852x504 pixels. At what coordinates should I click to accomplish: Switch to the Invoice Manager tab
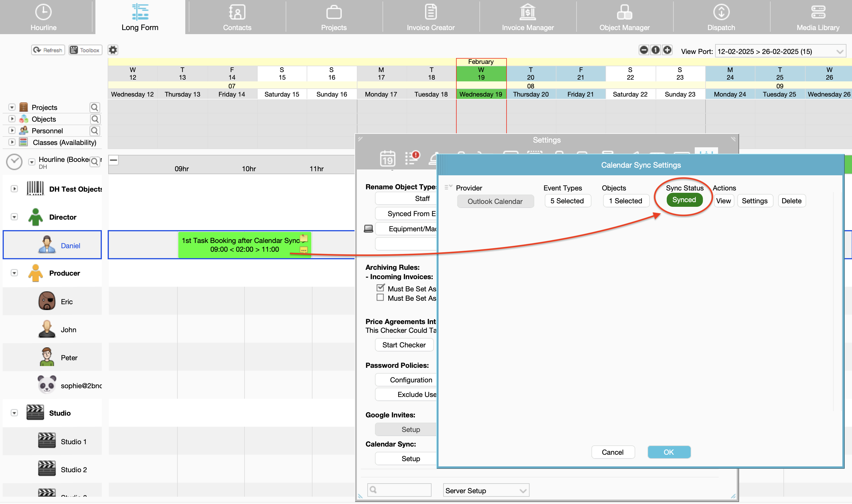[528, 17]
